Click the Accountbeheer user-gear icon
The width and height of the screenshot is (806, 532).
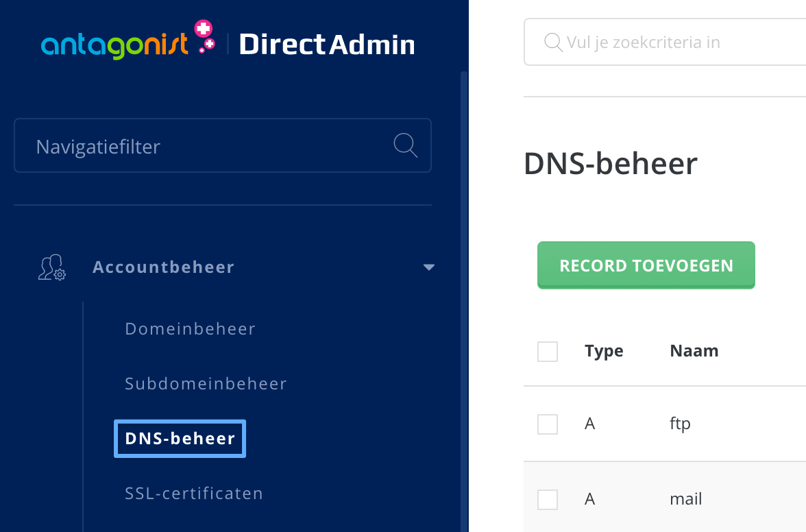coord(51,267)
